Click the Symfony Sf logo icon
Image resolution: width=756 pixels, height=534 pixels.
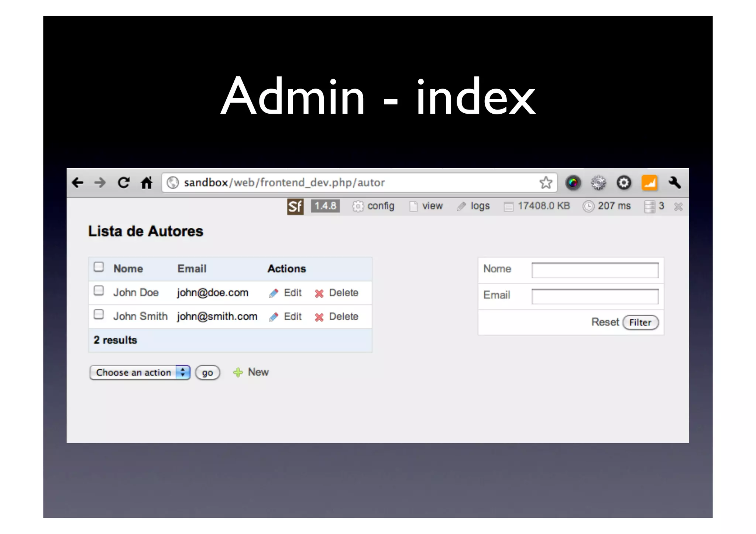tap(295, 206)
